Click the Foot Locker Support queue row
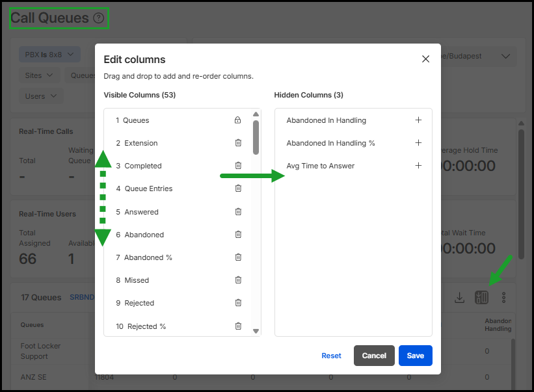Screen dimensions: 534x392 (40, 351)
